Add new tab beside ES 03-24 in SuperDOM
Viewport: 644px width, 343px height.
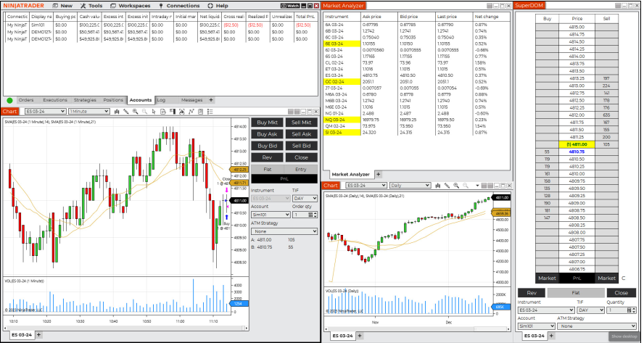551,336
